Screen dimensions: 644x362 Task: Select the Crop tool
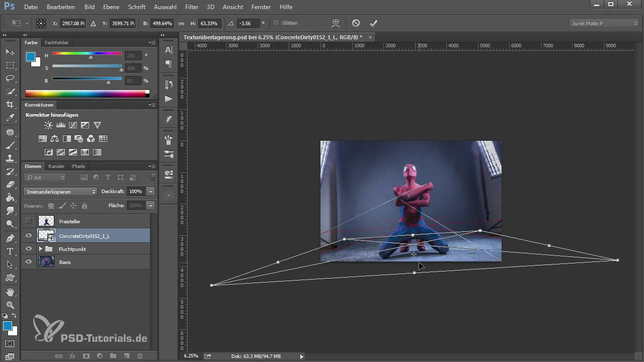(10, 105)
